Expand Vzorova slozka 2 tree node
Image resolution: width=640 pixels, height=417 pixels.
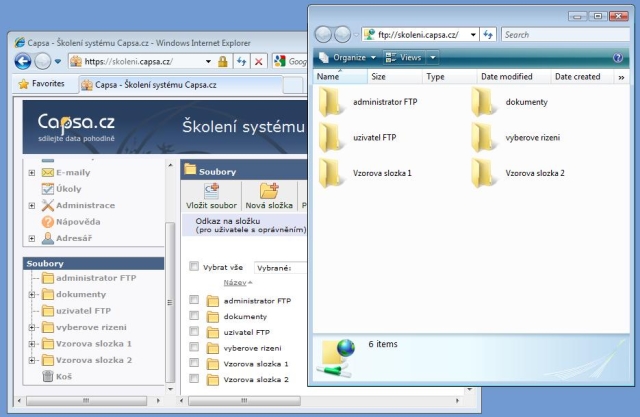pyautogui.click(x=32, y=360)
